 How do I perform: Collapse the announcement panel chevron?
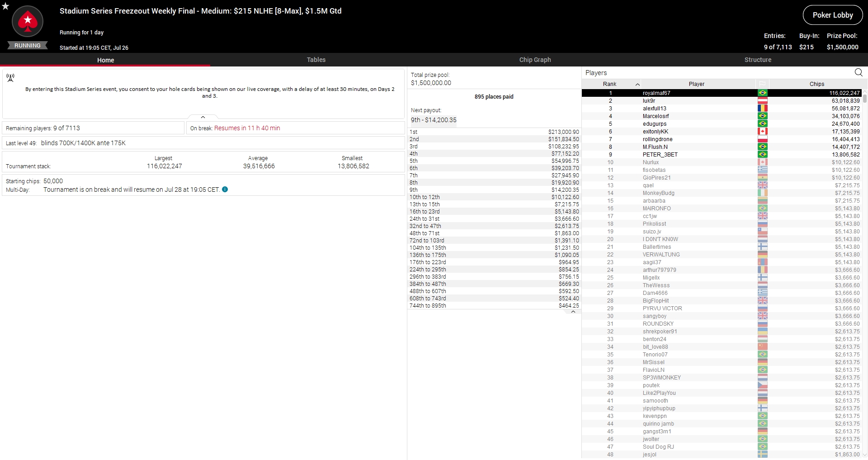pyautogui.click(x=203, y=117)
